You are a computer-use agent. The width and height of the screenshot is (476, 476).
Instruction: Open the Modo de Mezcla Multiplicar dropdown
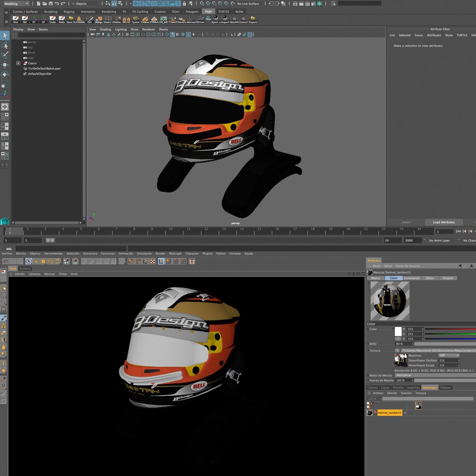click(x=435, y=376)
